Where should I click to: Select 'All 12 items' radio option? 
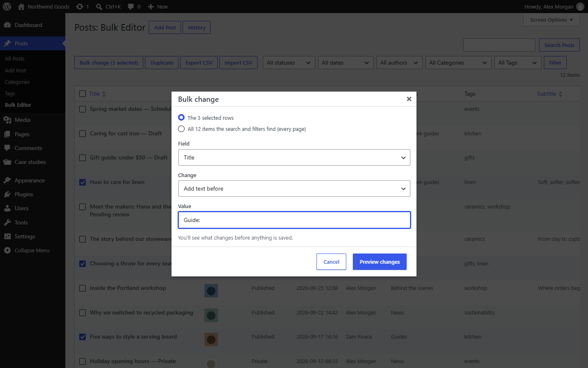[x=181, y=129]
